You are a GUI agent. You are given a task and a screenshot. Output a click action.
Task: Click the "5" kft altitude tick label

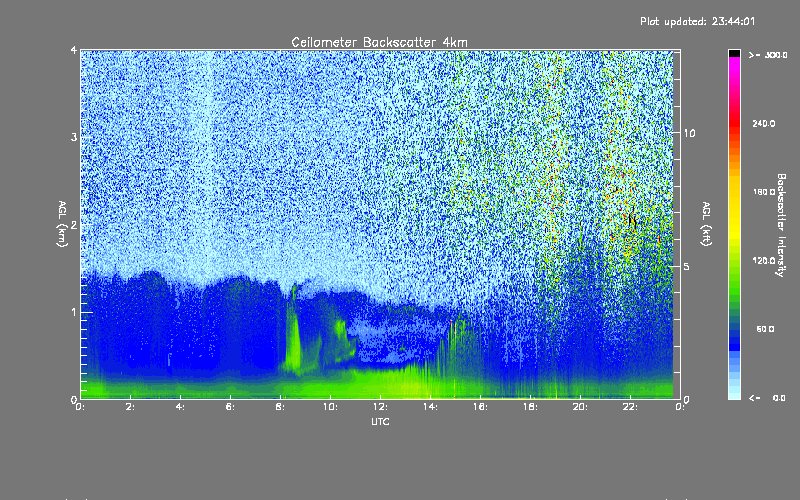point(687,266)
